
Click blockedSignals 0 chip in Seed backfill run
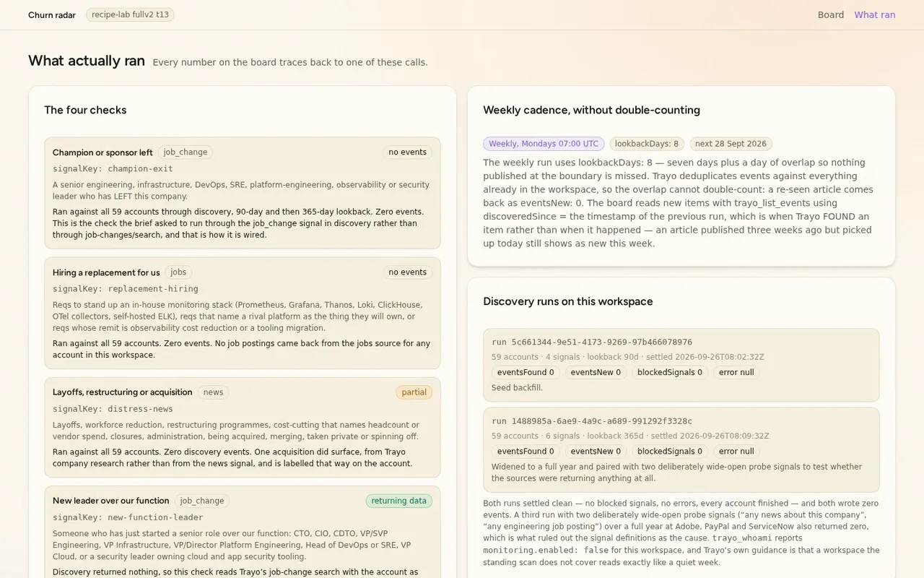pyautogui.click(x=669, y=373)
